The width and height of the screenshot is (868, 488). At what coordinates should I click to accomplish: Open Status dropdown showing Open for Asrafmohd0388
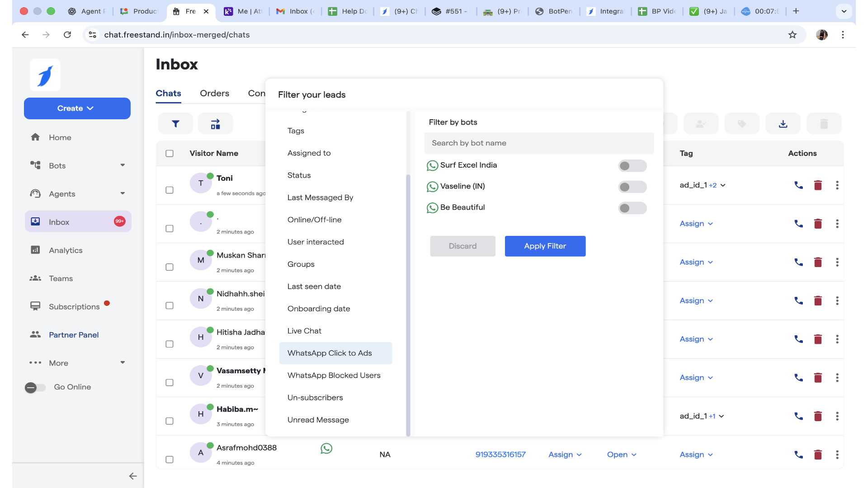622,455
